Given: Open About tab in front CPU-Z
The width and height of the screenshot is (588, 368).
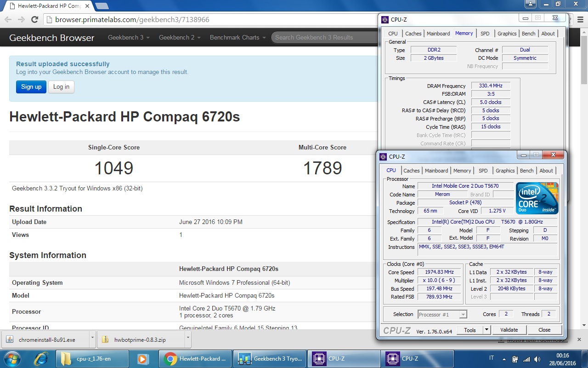Looking at the screenshot, I should (546, 171).
